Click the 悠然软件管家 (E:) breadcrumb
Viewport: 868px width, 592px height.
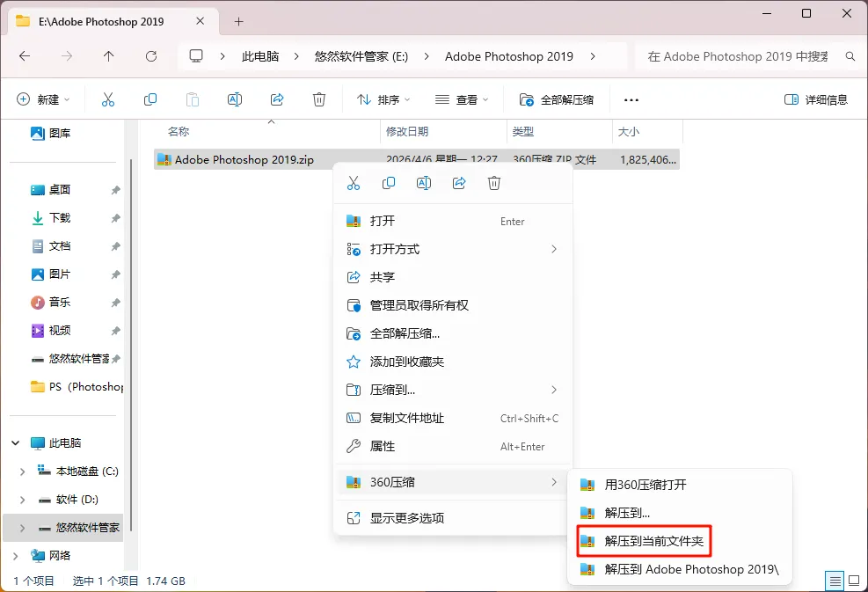[361, 56]
